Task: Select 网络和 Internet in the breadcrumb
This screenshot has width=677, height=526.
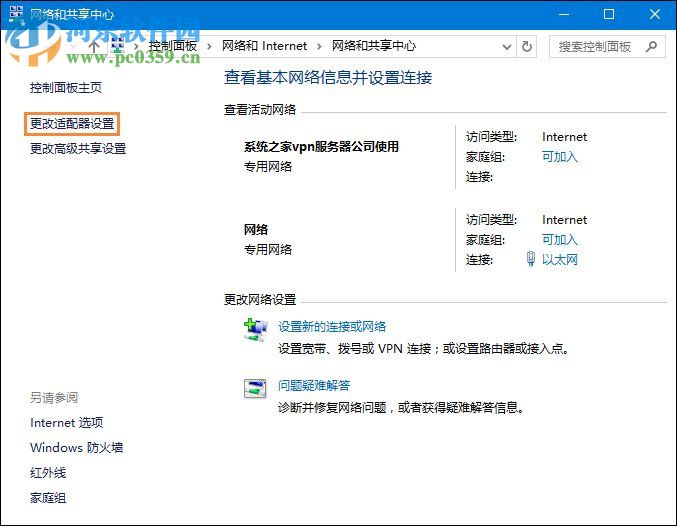Action: coord(264,46)
